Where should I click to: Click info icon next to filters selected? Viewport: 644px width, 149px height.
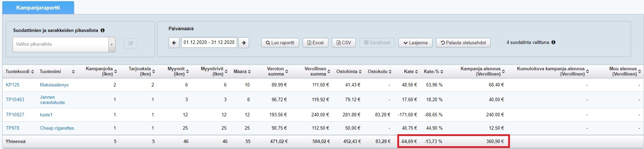coord(553,43)
